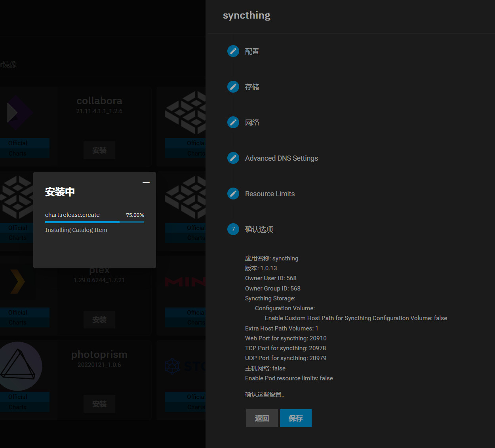Viewport: 495px width, 448px height.
Task: Open the 配置 step edit icon
Action: 233,51
